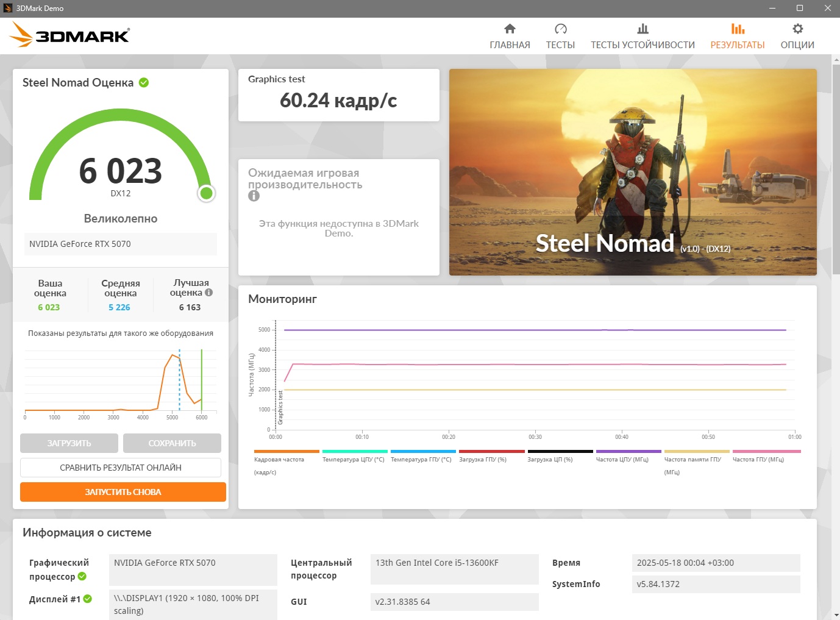Click the \\.\DISPLAY1 display info field
This screenshot has height=620, width=840.
(193, 605)
